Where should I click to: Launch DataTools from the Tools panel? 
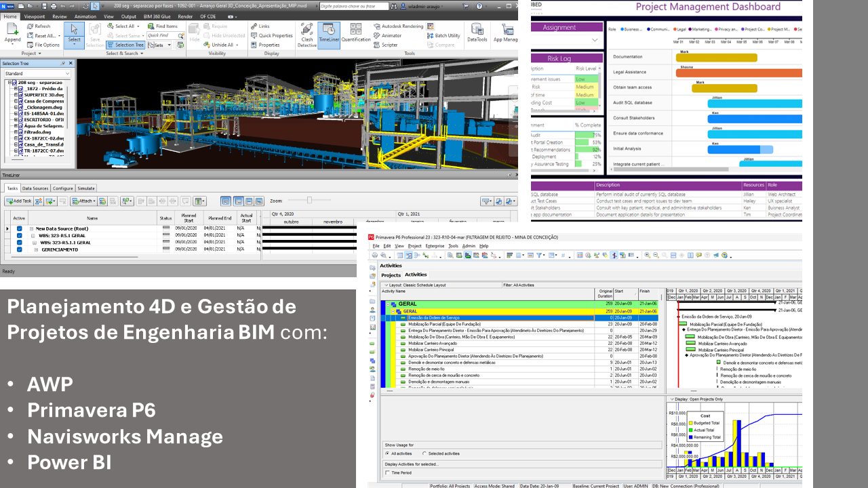point(477,33)
